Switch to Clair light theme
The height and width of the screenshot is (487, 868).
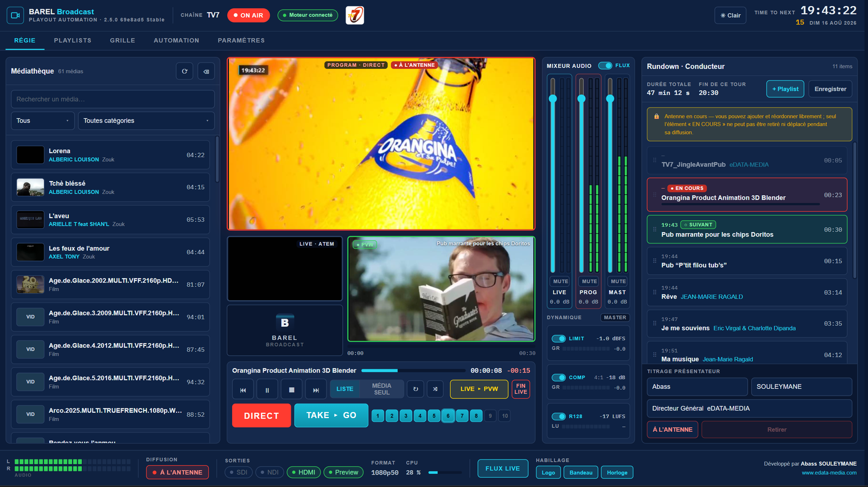pyautogui.click(x=730, y=15)
